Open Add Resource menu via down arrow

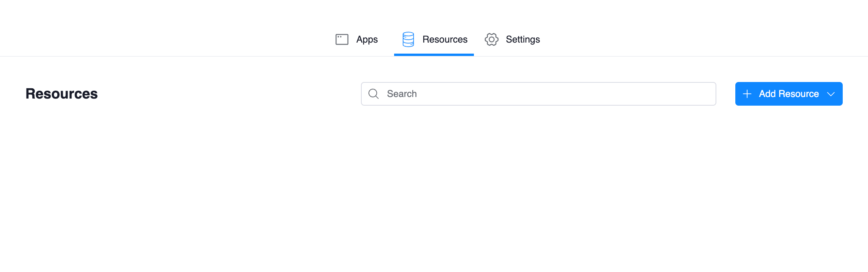[x=831, y=94]
